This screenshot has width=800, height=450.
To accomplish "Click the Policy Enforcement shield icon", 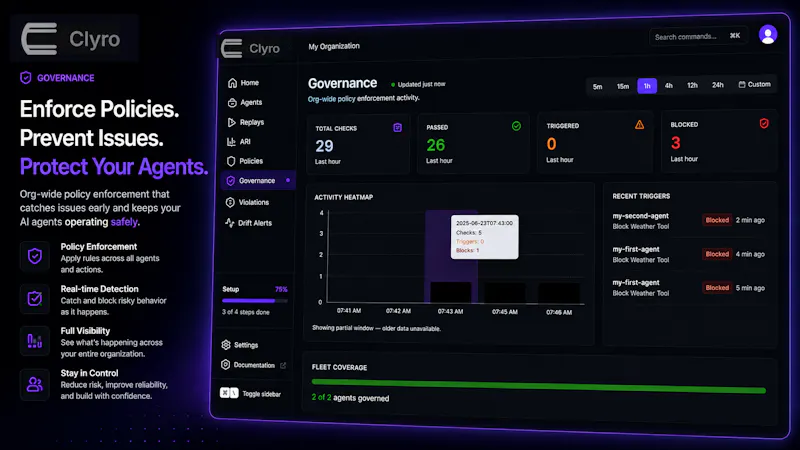I will 35,256.
